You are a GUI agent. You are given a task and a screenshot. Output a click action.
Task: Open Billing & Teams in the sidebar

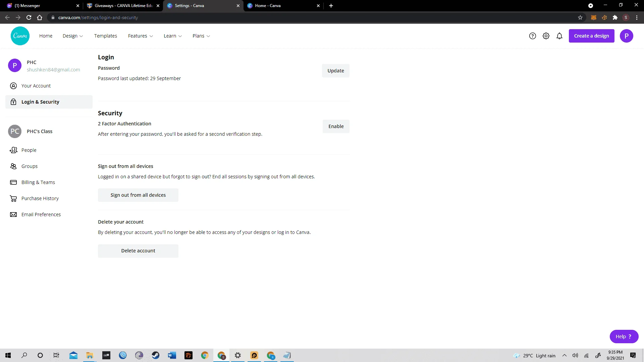tap(49, 182)
